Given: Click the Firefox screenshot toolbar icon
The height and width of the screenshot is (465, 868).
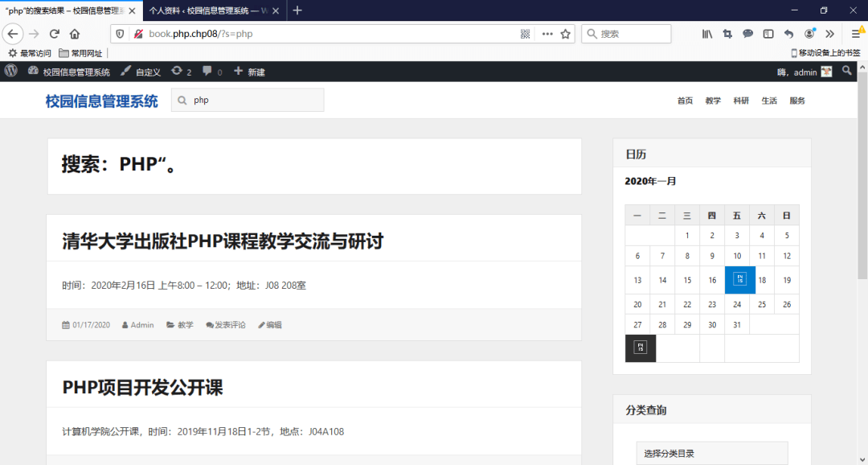Looking at the screenshot, I should (728, 34).
